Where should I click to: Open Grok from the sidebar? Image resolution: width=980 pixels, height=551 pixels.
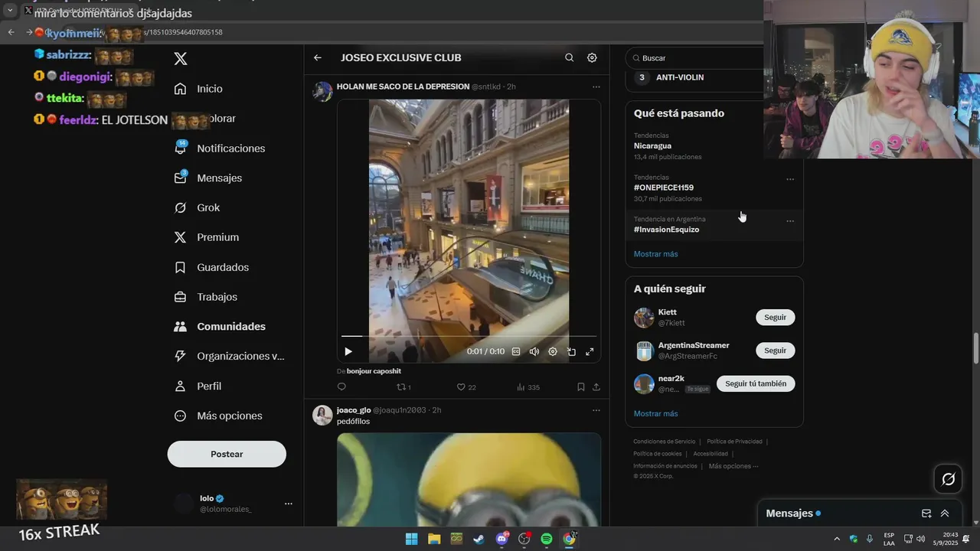click(x=197, y=207)
